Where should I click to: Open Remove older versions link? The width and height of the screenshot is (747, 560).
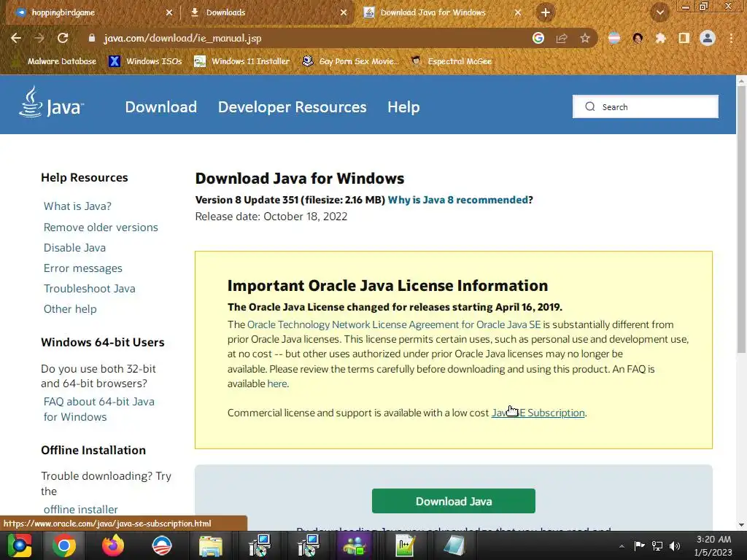(x=101, y=227)
